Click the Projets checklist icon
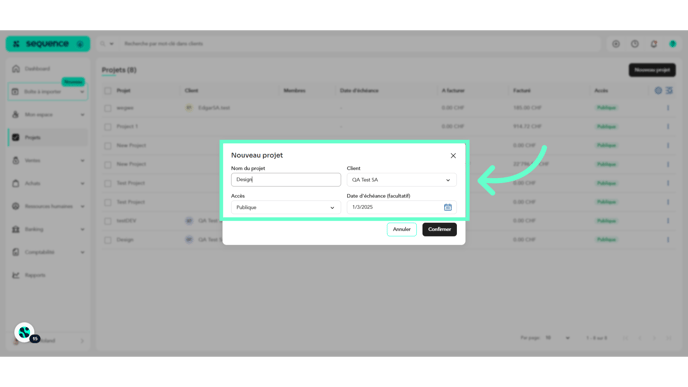Screen dimensions: 688x387 click(x=16, y=137)
